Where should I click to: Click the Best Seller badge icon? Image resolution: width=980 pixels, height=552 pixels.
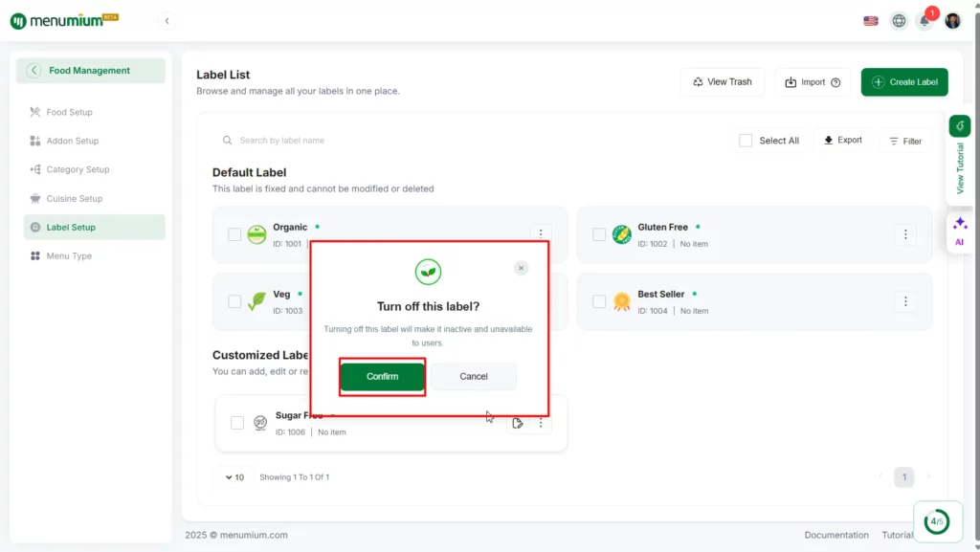click(x=621, y=301)
